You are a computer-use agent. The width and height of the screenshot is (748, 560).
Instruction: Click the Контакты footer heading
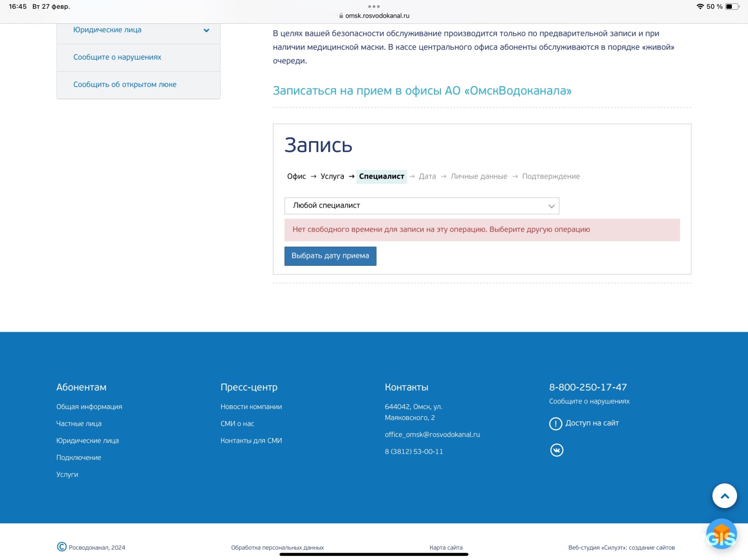[407, 387]
